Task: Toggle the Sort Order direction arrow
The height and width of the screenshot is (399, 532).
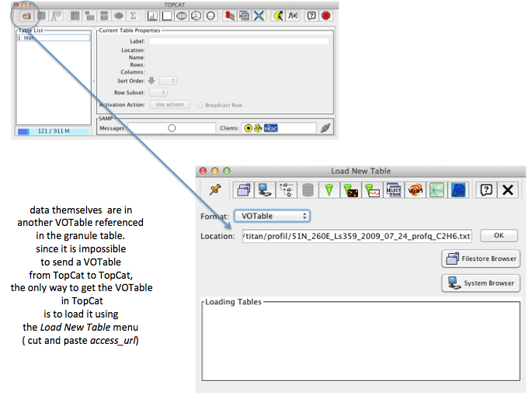Action: (151, 81)
